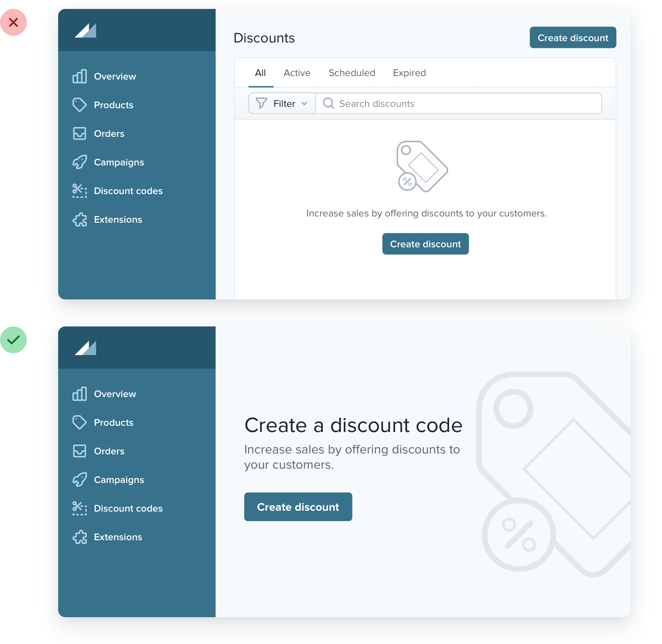Select the All tab
This screenshot has height=644, width=662.
click(260, 73)
